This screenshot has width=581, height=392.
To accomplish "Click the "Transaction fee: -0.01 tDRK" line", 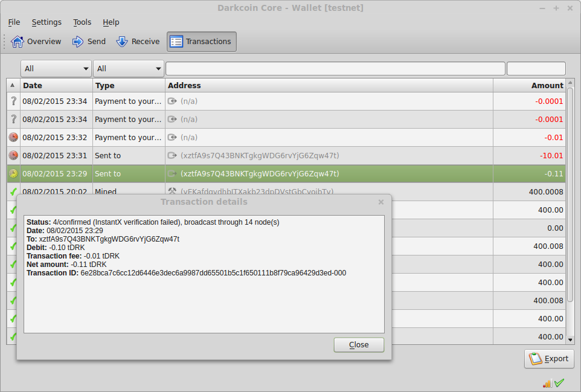I will click(73, 256).
